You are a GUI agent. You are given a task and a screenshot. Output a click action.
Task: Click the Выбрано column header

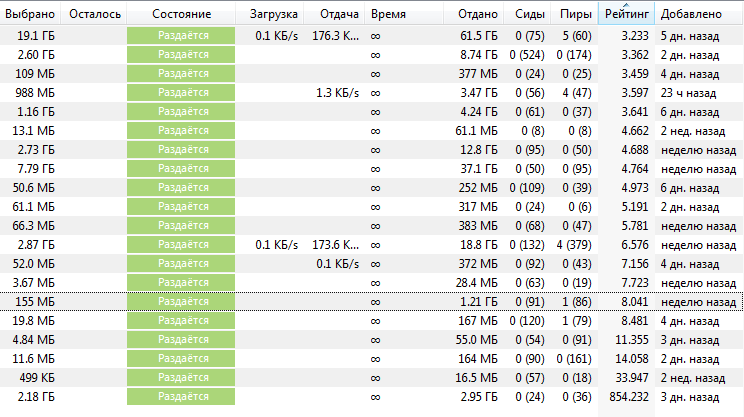click(30, 14)
